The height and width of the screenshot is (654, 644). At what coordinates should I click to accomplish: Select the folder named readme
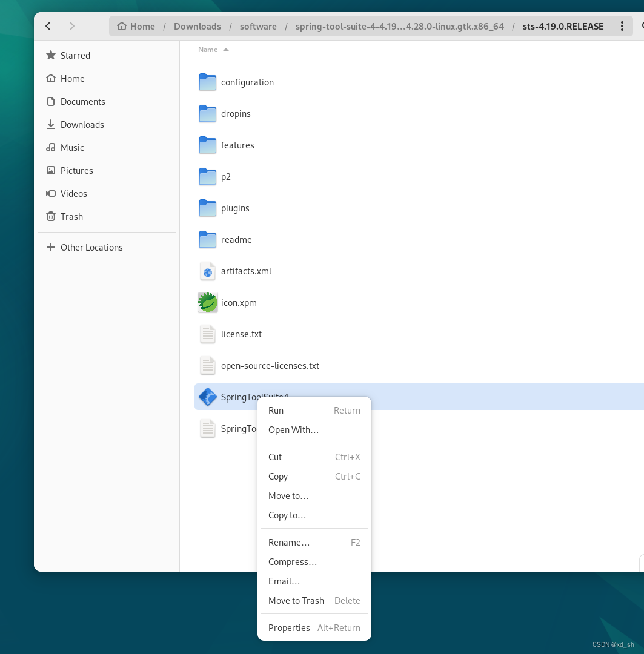[236, 240]
